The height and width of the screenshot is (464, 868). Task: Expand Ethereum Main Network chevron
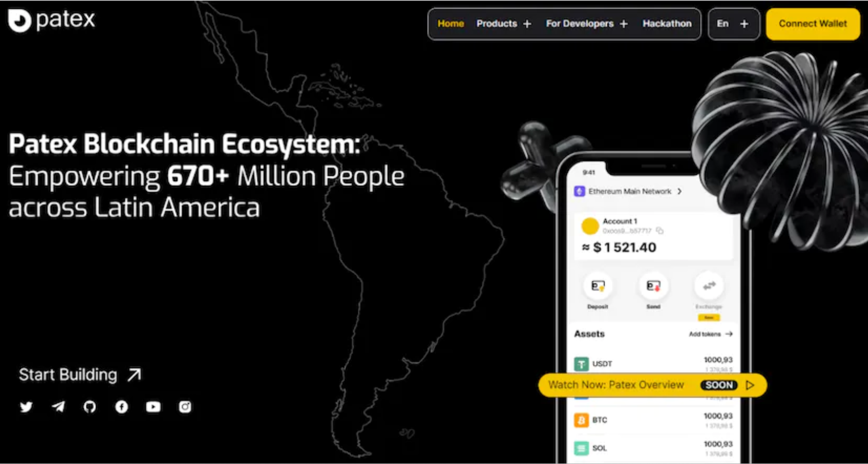click(x=679, y=192)
